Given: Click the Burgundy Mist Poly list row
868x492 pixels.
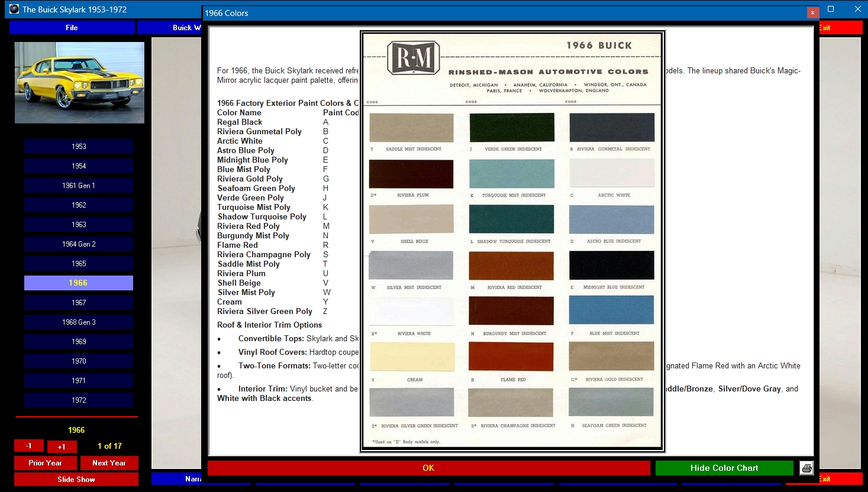Looking at the screenshot, I should pyautogui.click(x=273, y=235).
